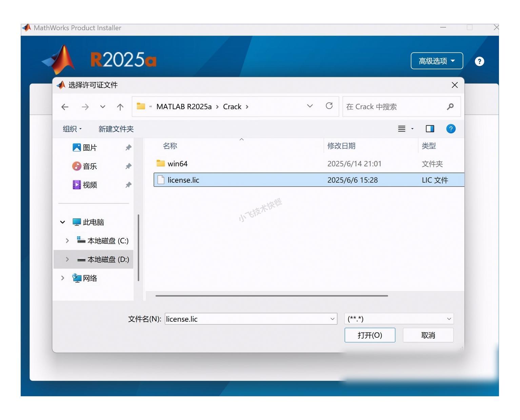The height and width of the screenshot is (420, 520).
Task: Open file dialog help icon
Action: (x=451, y=129)
